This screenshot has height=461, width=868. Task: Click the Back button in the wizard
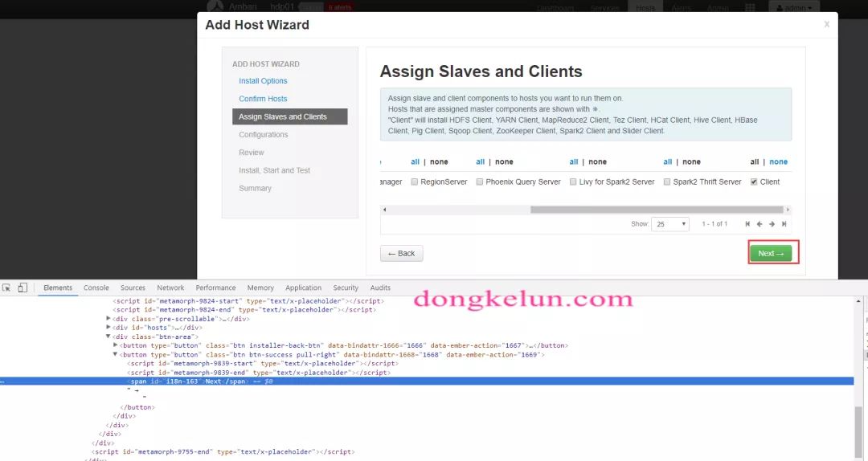(401, 254)
